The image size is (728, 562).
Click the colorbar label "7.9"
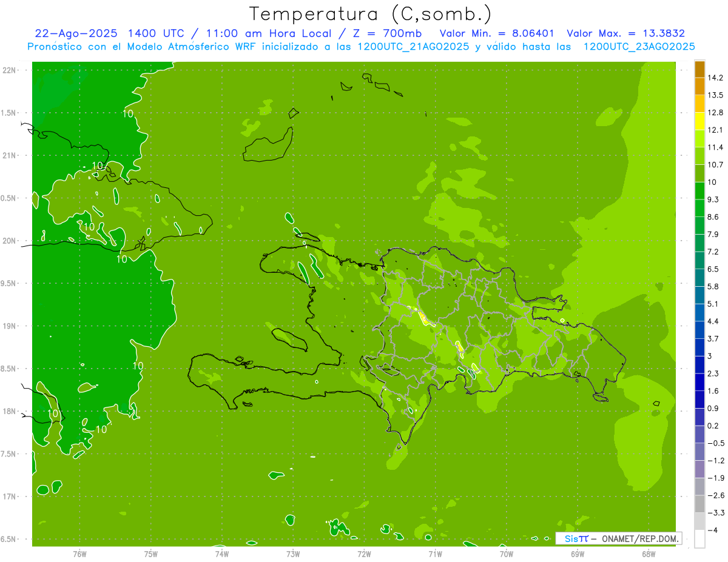pyautogui.click(x=713, y=234)
